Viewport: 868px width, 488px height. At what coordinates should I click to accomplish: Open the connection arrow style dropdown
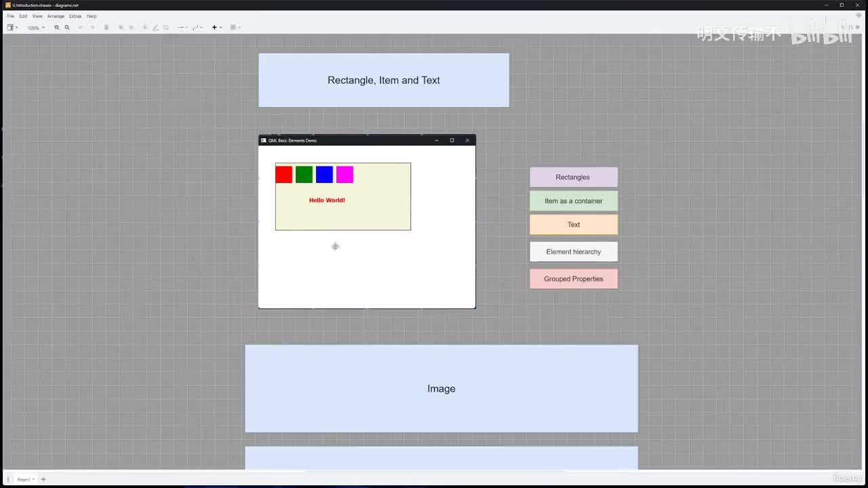pos(182,28)
